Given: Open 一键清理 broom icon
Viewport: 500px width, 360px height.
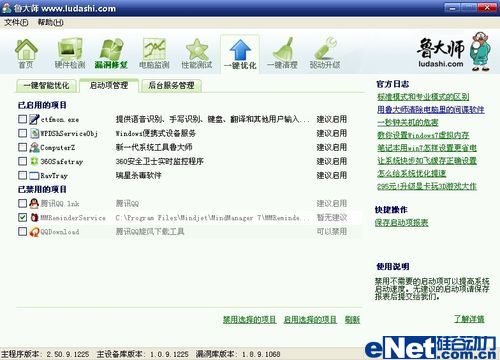Looking at the screenshot, I should tap(283, 49).
